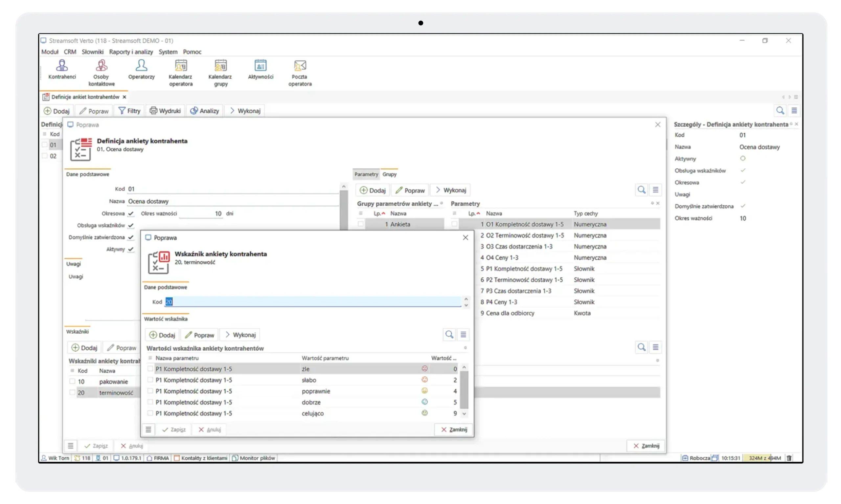841x504 pixels.
Task: Open the Aktywności module
Action: tap(260, 70)
